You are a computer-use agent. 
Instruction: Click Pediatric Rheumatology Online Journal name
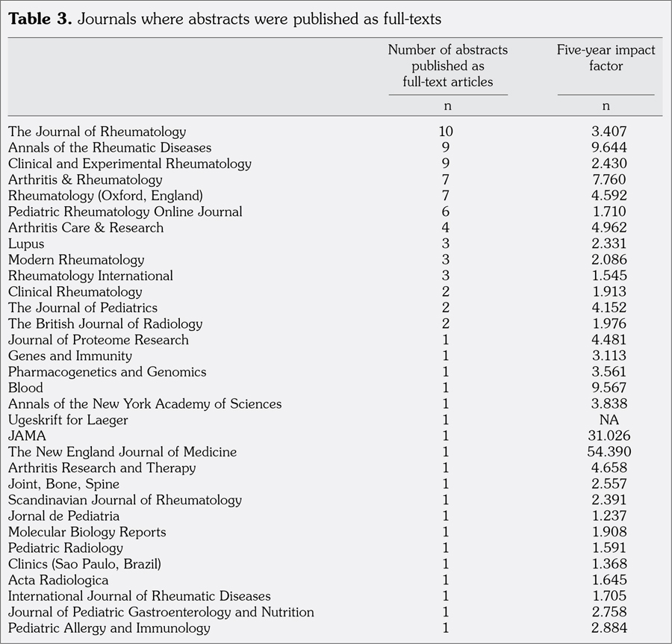(x=125, y=211)
